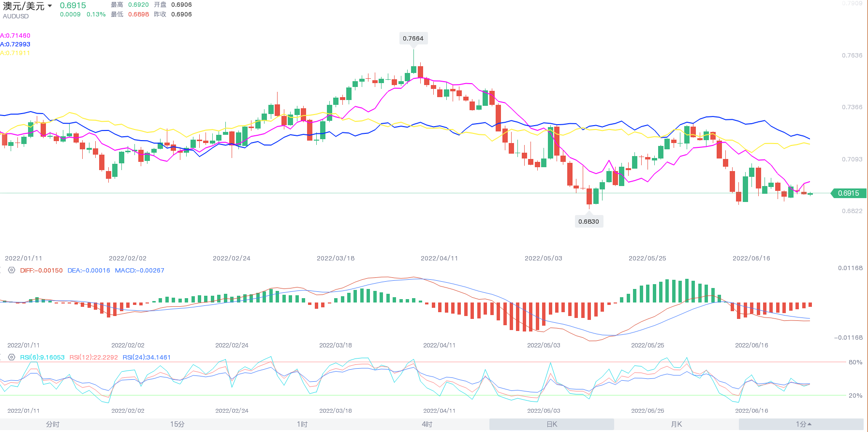Click the 20% RSI level label
Viewport: 868px width, 432px height.
pyautogui.click(x=855, y=396)
